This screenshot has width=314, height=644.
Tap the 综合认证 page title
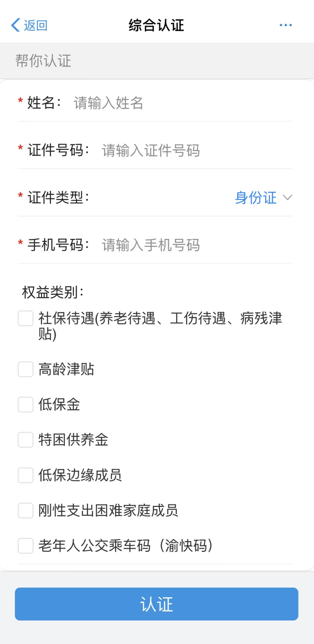tap(157, 25)
